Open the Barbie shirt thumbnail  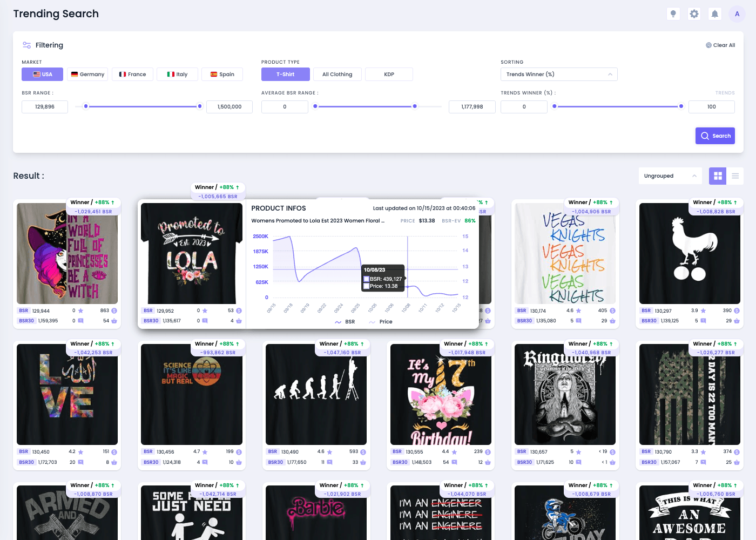tap(316, 512)
